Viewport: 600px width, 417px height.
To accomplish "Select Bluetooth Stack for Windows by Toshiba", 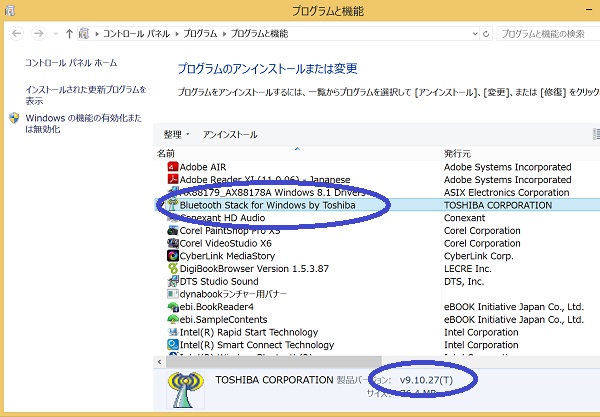I will point(267,205).
